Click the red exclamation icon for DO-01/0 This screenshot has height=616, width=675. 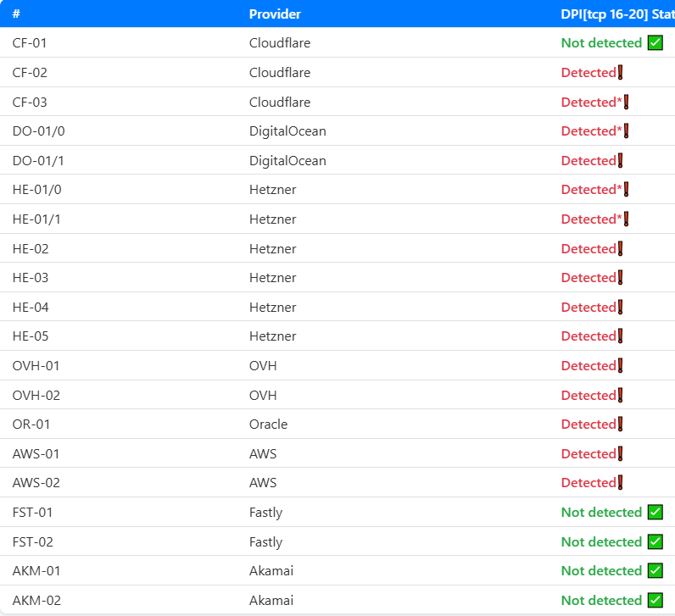(626, 131)
